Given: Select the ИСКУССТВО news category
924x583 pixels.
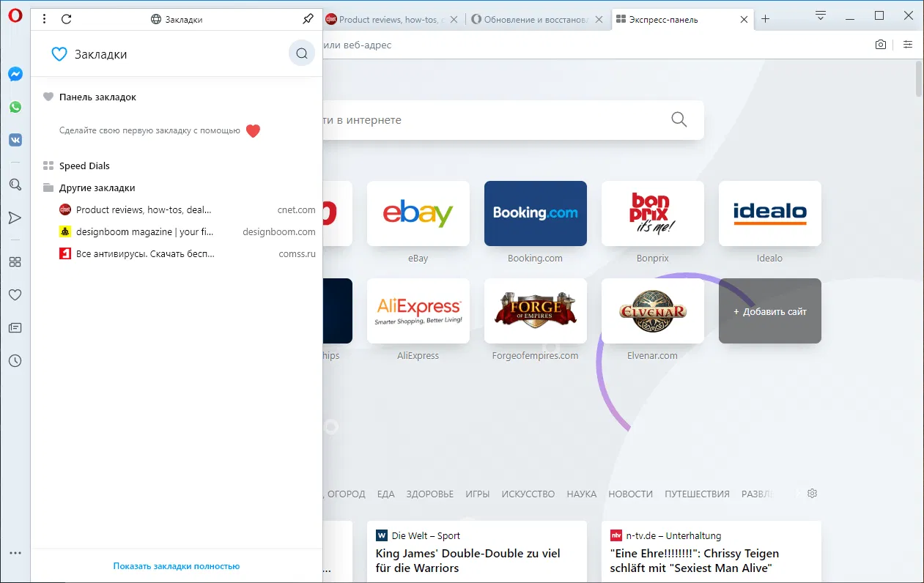Looking at the screenshot, I should [528, 494].
